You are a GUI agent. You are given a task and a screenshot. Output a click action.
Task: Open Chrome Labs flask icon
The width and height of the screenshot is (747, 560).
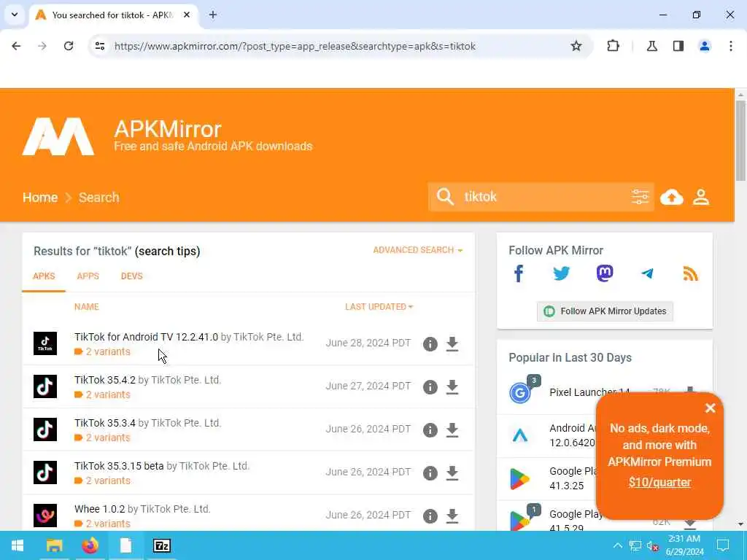[651, 46]
